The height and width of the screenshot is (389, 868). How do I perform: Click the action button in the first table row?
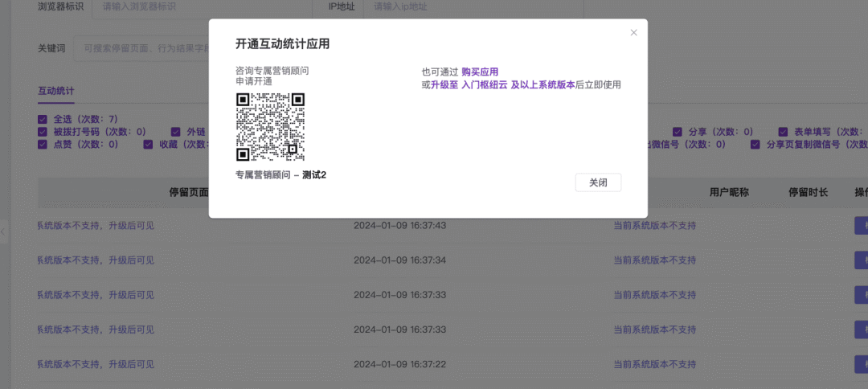pos(861,226)
